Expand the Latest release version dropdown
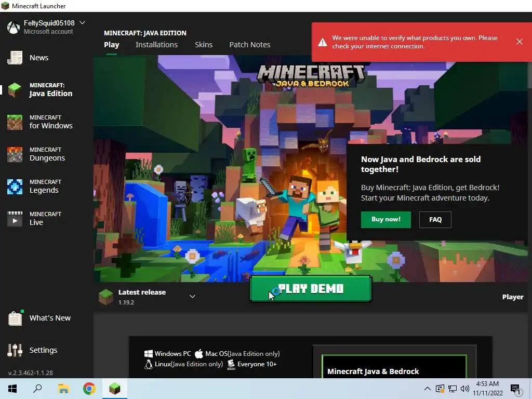This screenshot has width=532, height=399. (x=192, y=297)
